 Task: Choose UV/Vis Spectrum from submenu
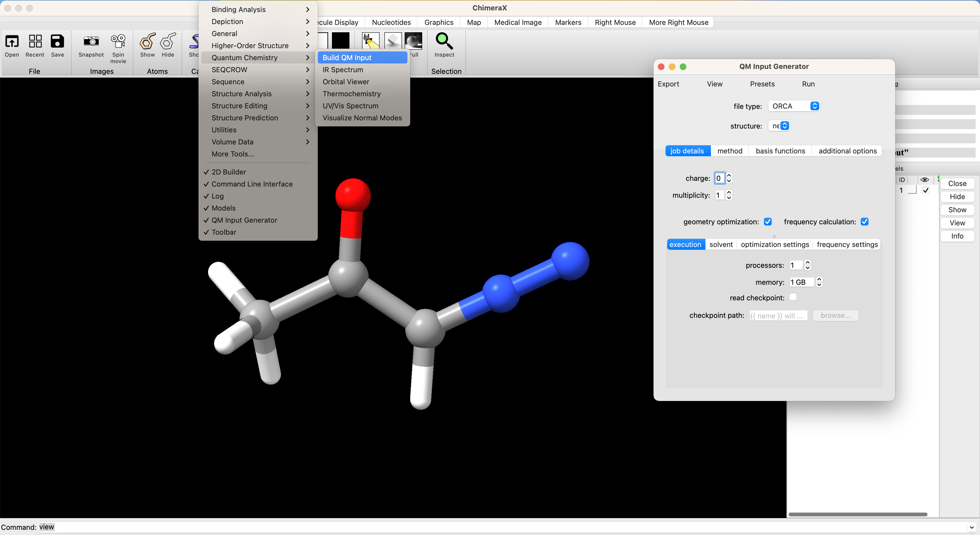tap(362, 106)
